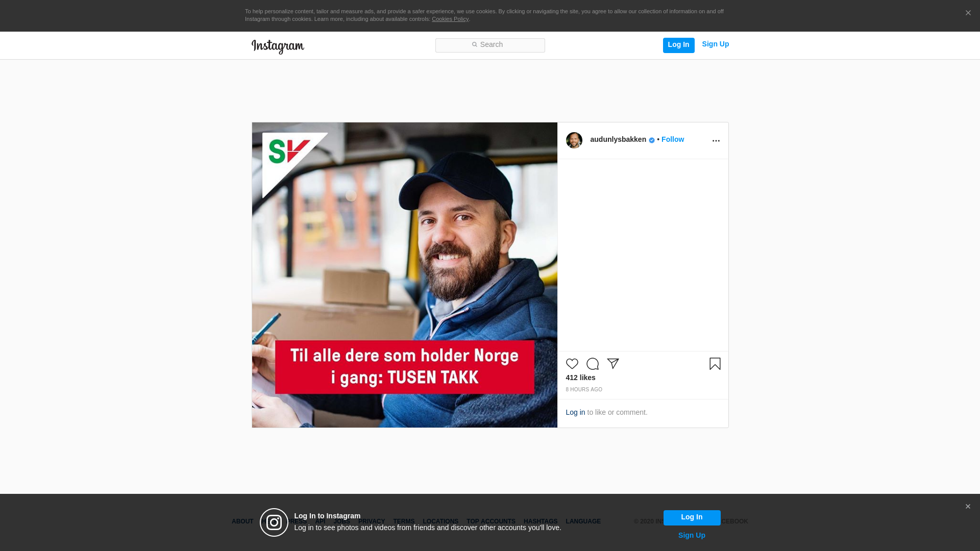
Task: Share the post via paper plane icon
Action: tap(613, 364)
